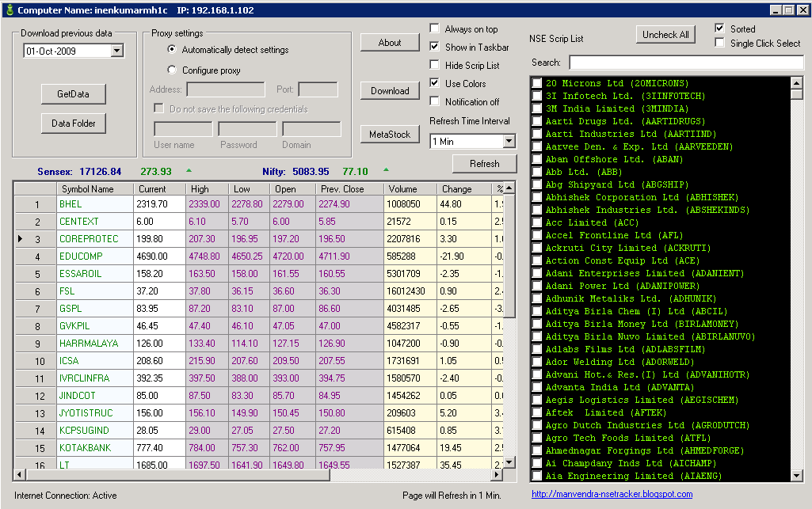The image size is (812, 509).
Task: Uncheck Show in Taskbar option
Action: tap(434, 47)
